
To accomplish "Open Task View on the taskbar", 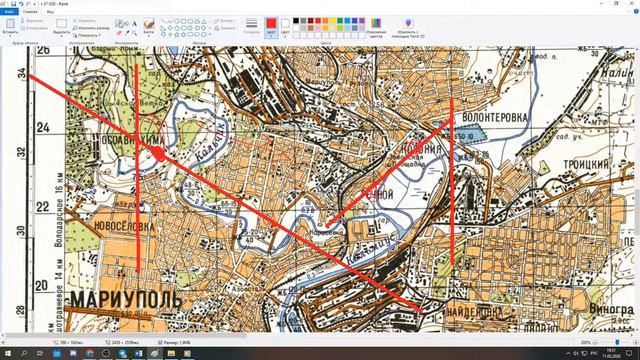I will coord(40,353).
